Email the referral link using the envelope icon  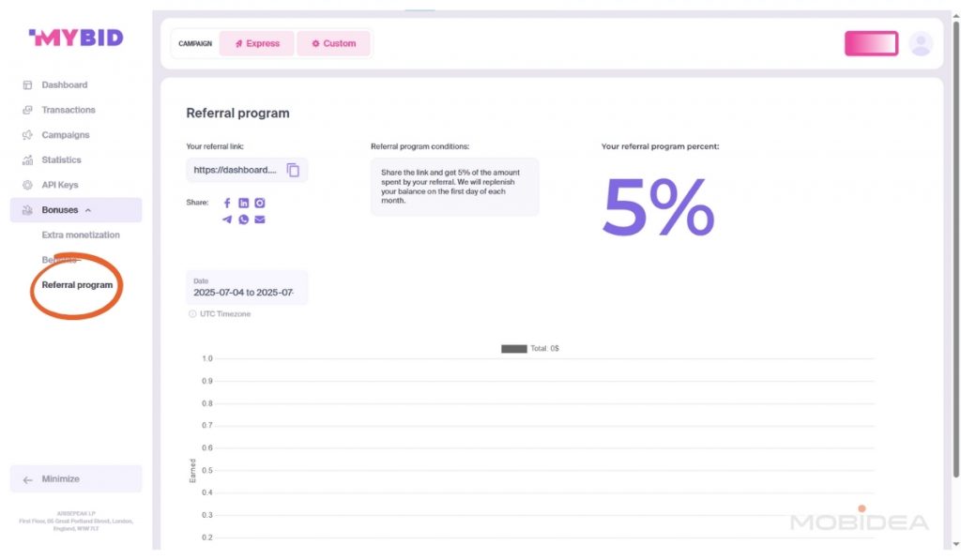point(260,219)
